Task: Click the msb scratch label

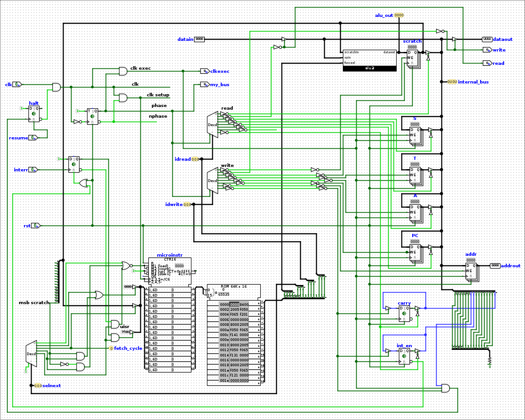Action: (34, 302)
